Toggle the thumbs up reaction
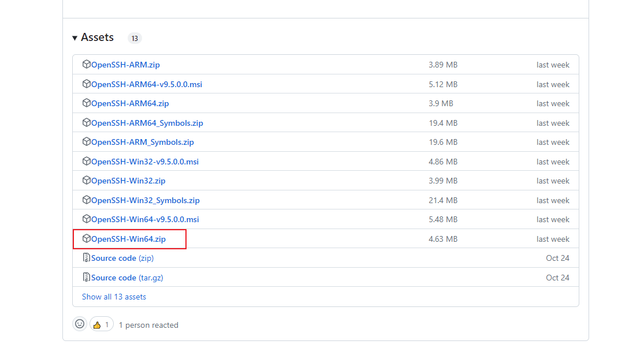This screenshot has height=352, width=644. [x=102, y=324]
